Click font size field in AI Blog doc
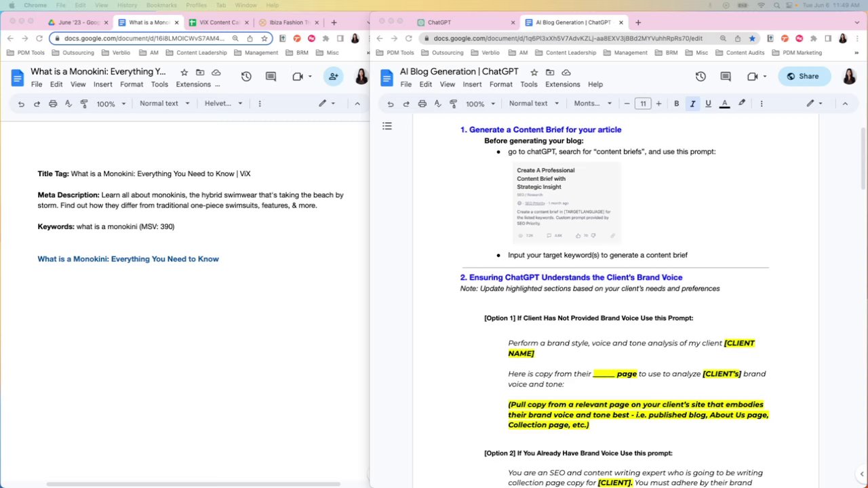The image size is (868, 488). (643, 104)
